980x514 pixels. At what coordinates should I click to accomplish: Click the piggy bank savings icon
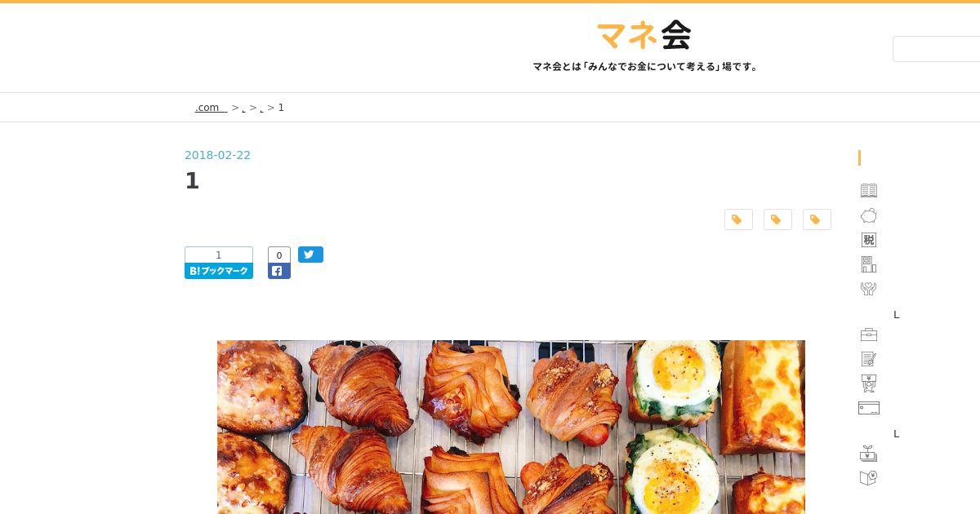868,215
